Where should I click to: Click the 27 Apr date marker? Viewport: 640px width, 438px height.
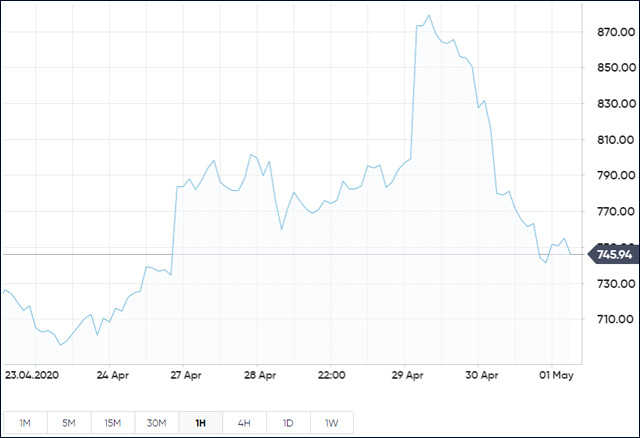tap(190, 376)
